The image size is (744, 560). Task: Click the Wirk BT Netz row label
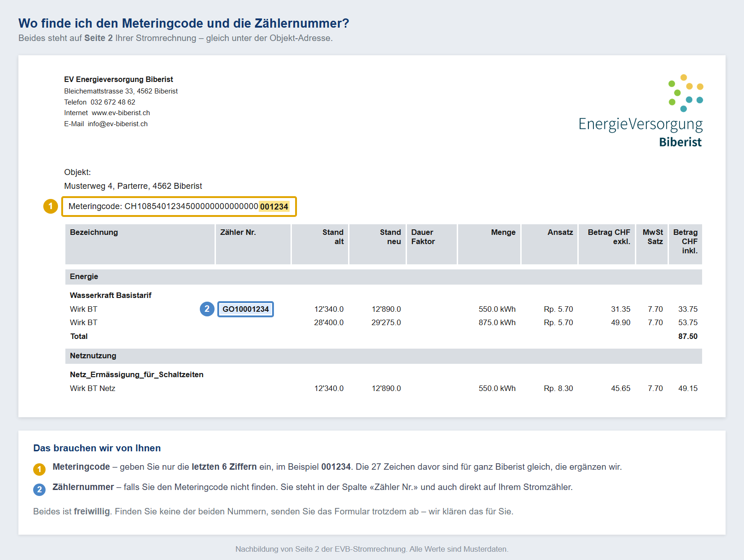[93, 388]
